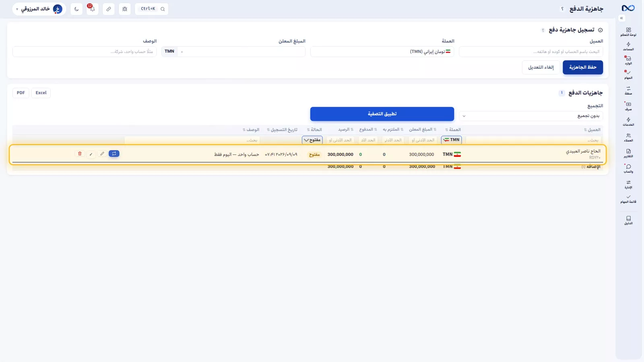
Task: Open صرف exchange sidebar item
Action: click(x=628, y=106)
